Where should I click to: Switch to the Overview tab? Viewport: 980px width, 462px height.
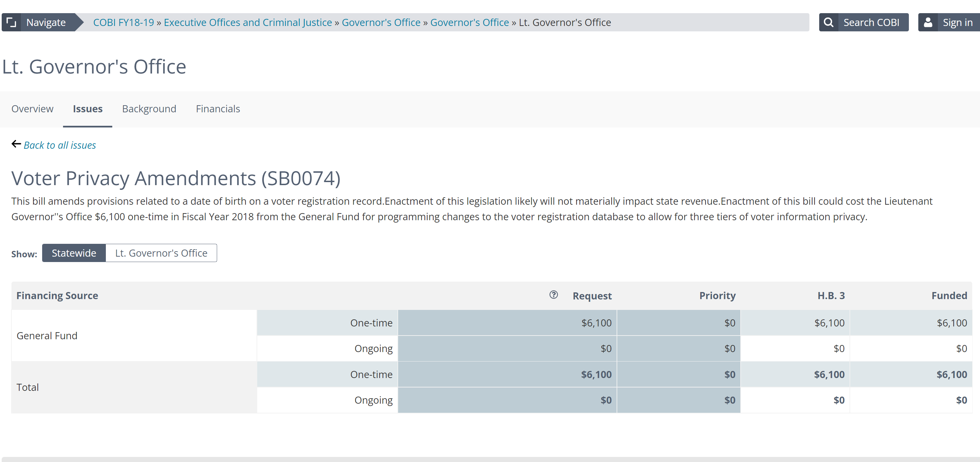(32, 109)
